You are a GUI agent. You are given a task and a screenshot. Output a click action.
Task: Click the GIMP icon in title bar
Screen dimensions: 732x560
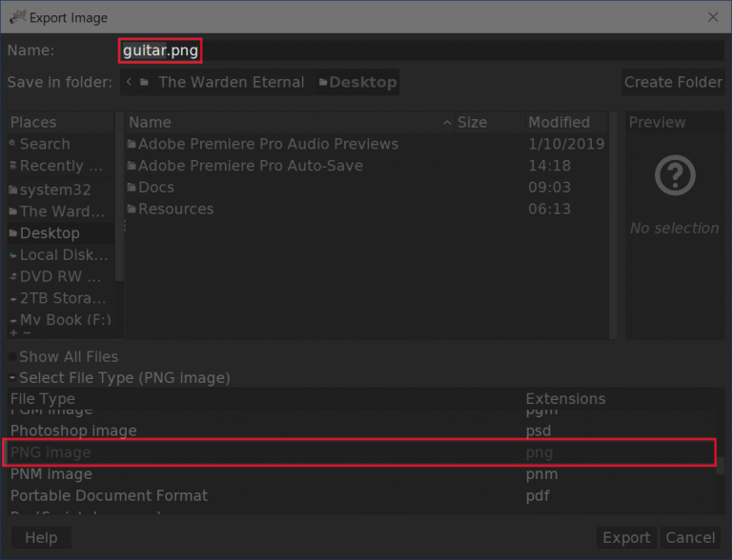[16, 17]
